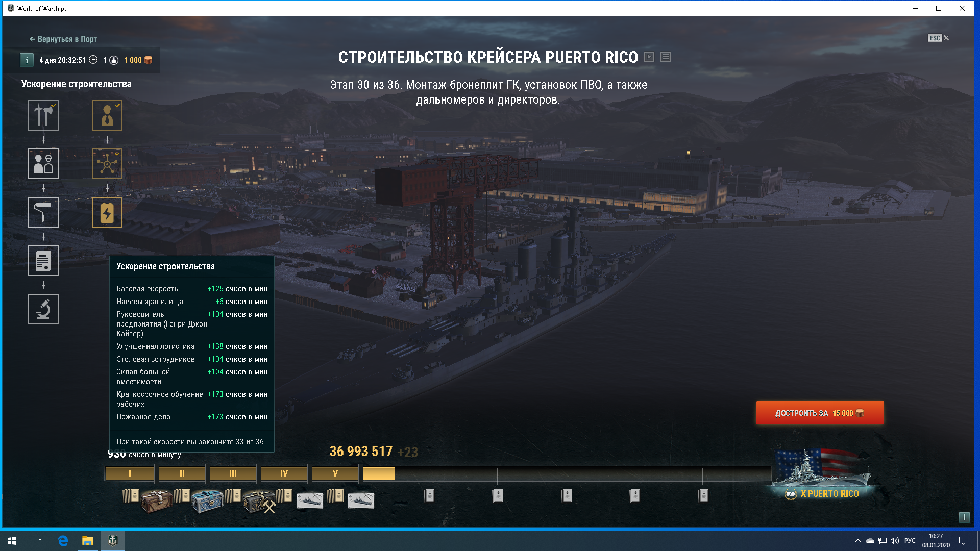Click the Базовая скорость row in tooltip
The image size is (980, 551).
[192, 289]
